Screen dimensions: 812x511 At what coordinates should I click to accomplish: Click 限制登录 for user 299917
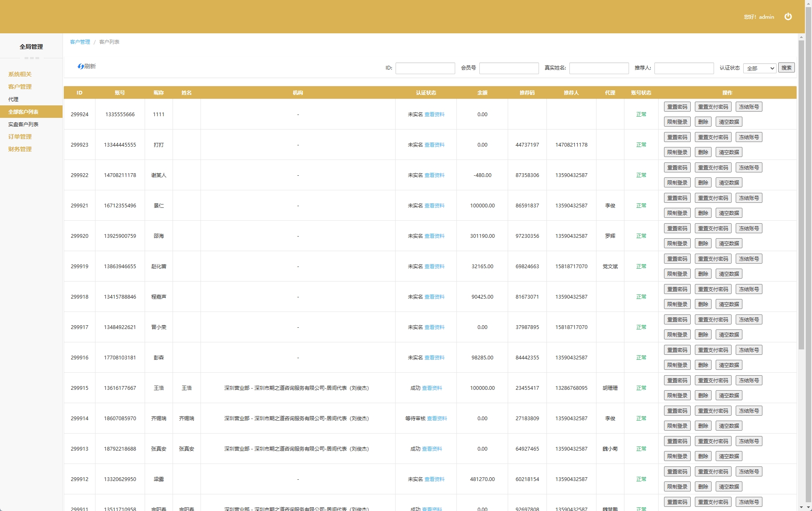click(x=677, y=334)
